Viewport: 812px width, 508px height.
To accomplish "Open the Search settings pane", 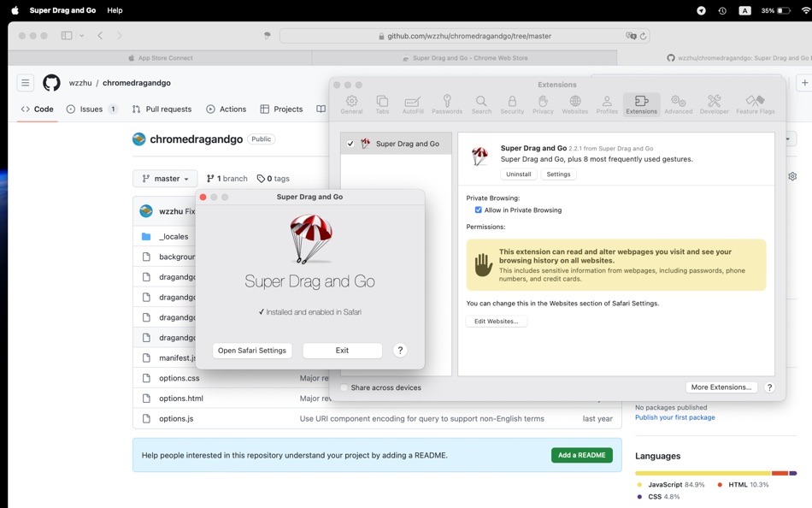I will coord(481,104).
